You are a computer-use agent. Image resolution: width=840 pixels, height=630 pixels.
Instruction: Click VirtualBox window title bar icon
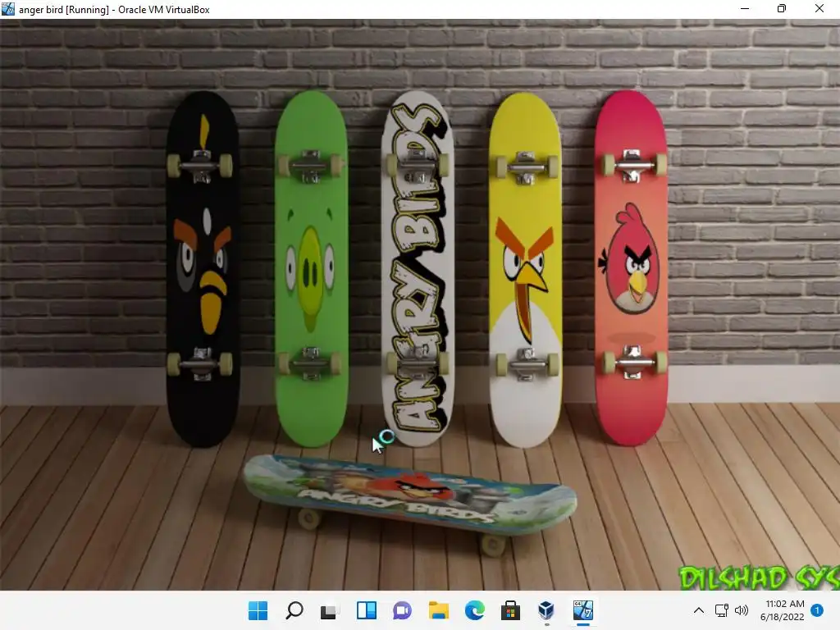8,9
